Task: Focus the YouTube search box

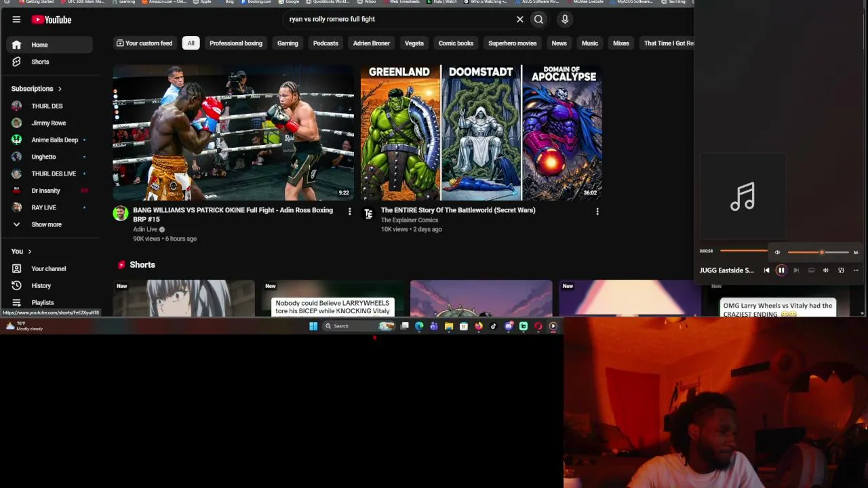Action: point(400,19)
